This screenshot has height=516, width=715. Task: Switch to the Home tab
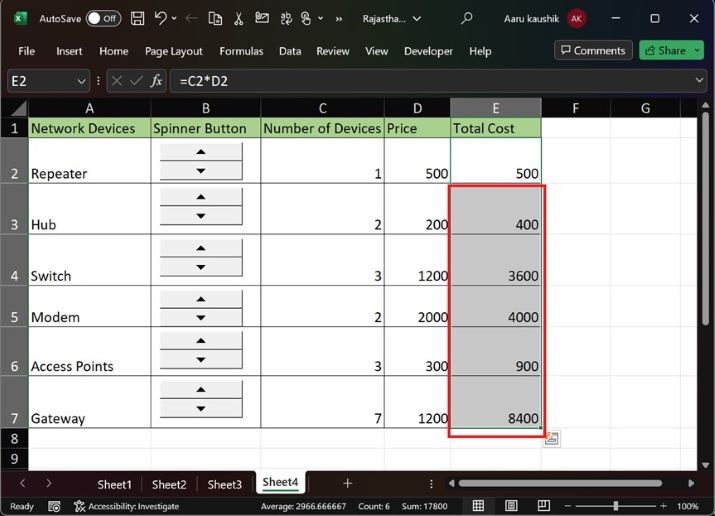tap(114, 51)
